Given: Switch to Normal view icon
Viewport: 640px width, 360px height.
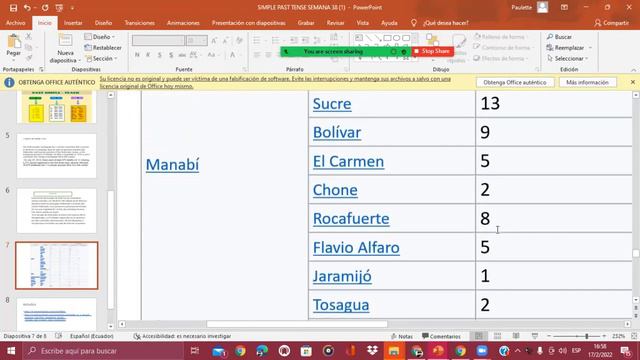Looking at the screenshot, I should (478, 336).
